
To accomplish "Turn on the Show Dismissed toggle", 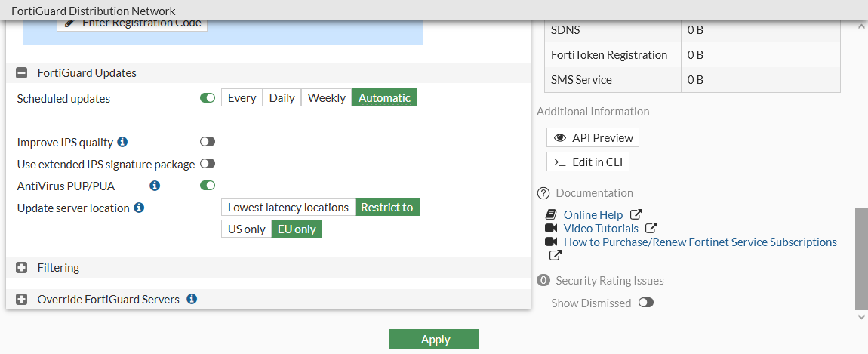I will pyautogui.click(x=646, y=303).
